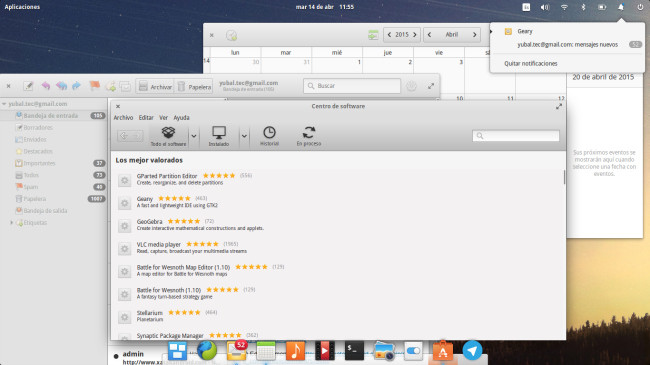
Task: Click the date and time indicator
Action: [325, 7]
